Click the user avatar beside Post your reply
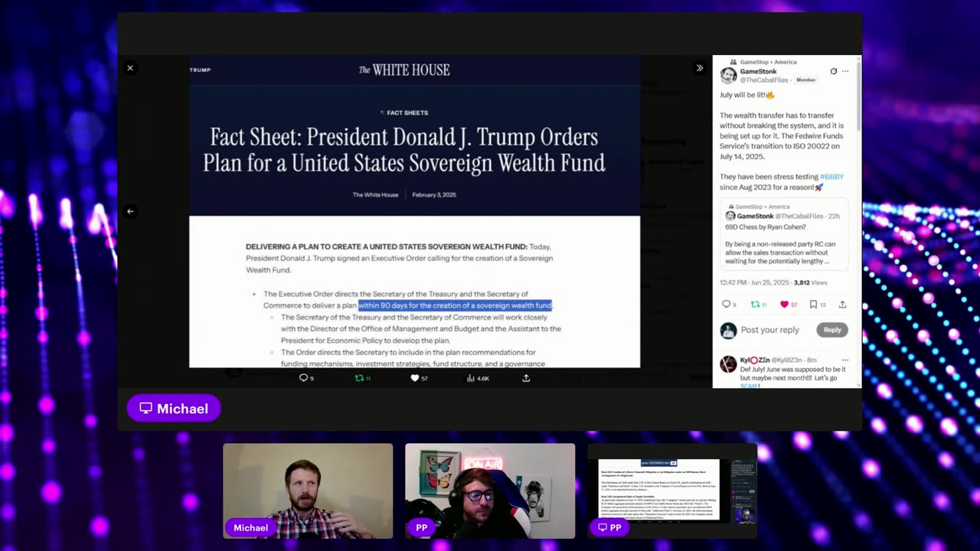Image resolution: width=980 pixels, height=551 pixels. click(x=728, y=330)
